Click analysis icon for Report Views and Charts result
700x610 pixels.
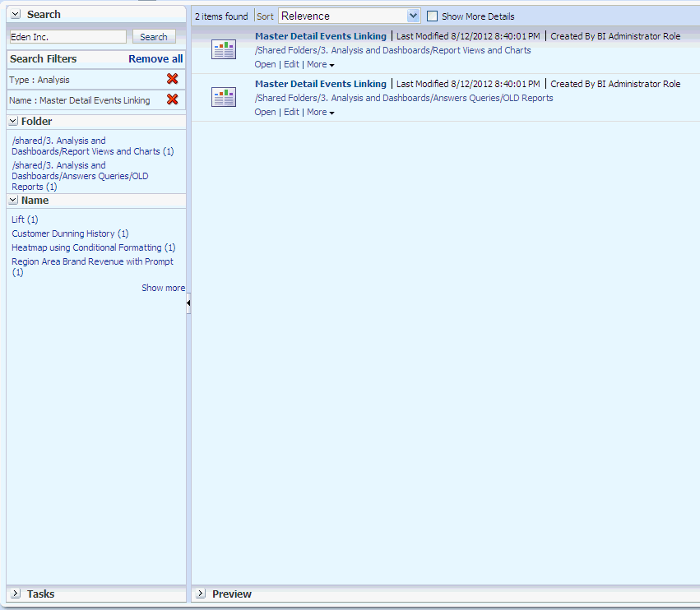point(224,49)
